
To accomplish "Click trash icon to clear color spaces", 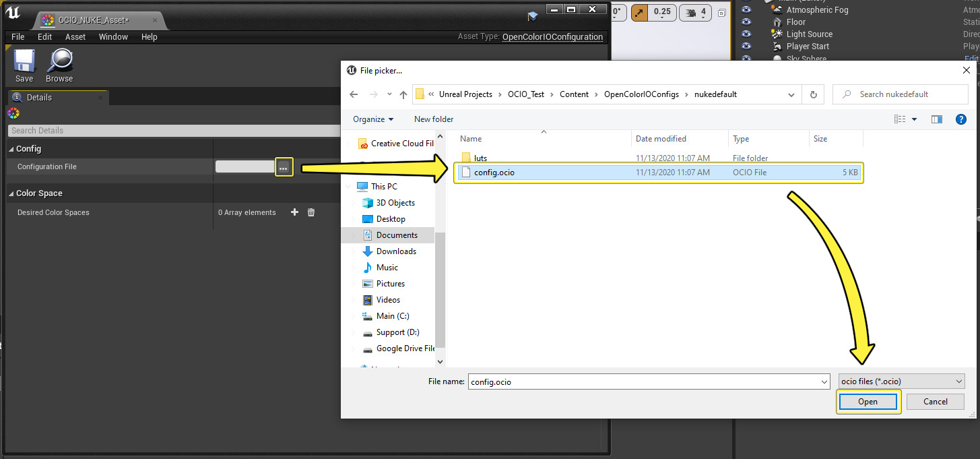I will coord(311,212).
